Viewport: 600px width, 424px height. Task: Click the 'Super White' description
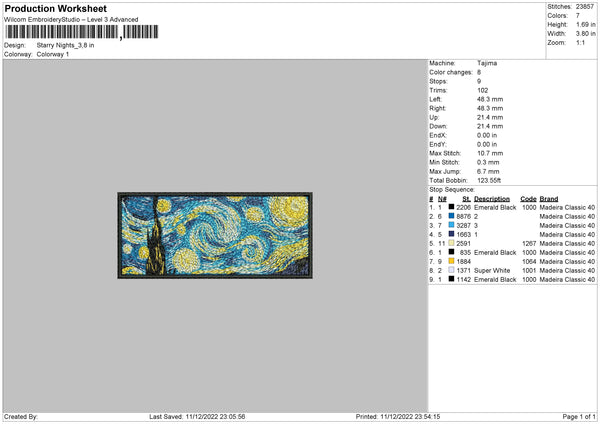[492, 271]
